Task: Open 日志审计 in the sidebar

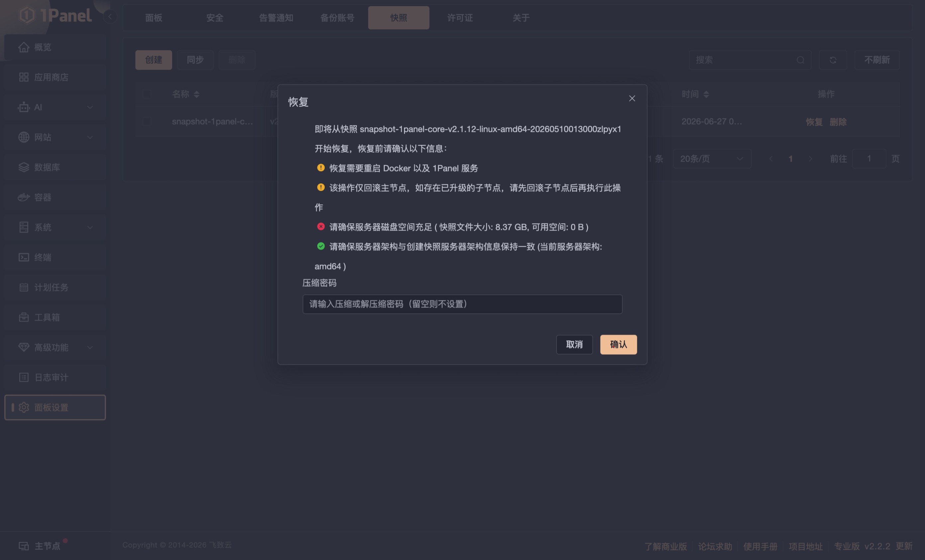Action: click(55, 378)
